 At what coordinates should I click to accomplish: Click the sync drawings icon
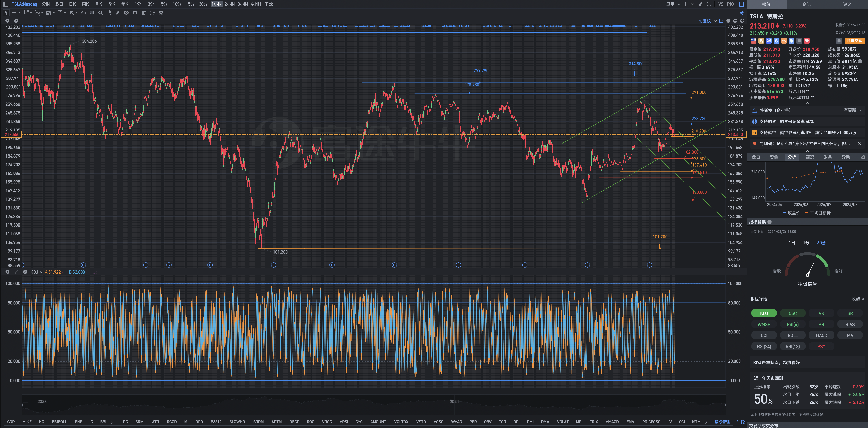pyautogui.click(x=152, y=13)
